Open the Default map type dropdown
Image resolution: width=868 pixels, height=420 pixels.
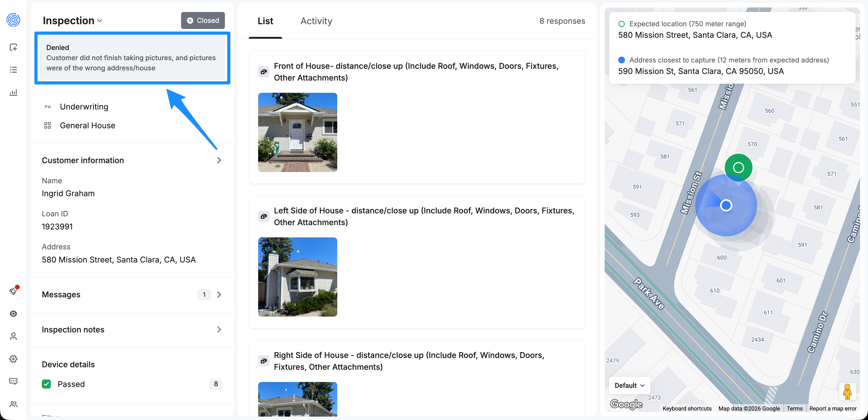630,385
